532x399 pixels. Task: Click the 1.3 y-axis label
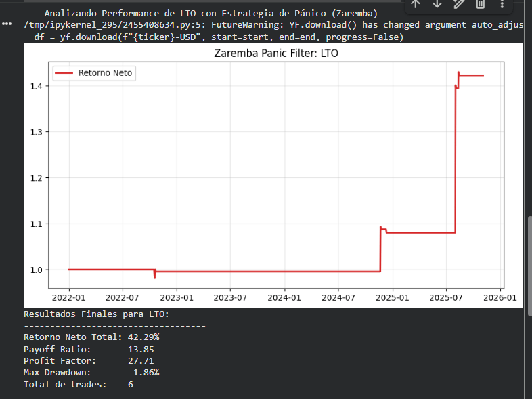tap(37, 132)
